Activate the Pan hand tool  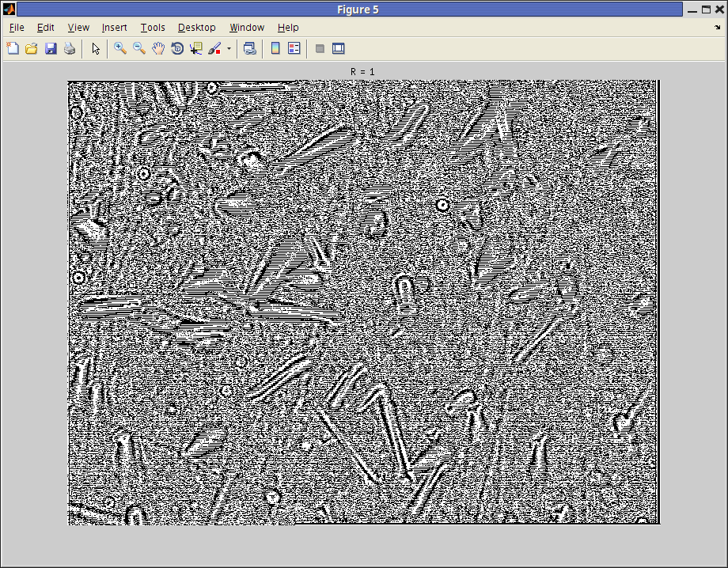(x=158, y=48)
